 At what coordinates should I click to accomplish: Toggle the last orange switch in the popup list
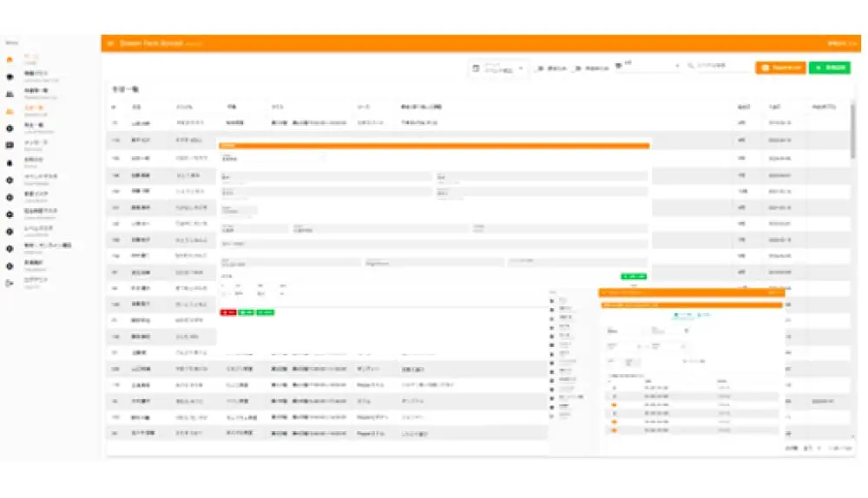tap(616, 429)
